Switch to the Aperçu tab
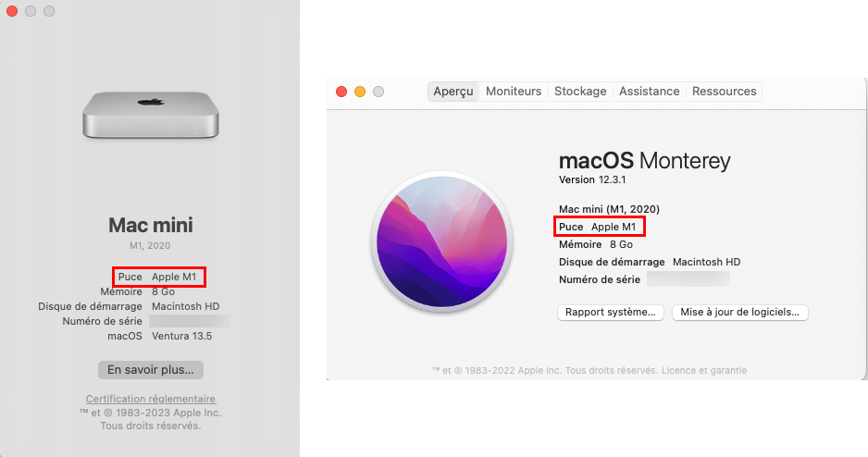Image resolution: width=868 pixels, height=457 pixels. [453, 92]
